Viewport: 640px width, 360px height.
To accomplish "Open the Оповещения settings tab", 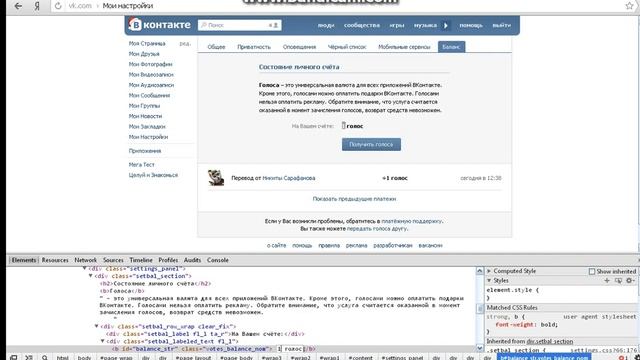I will [299, 47].
